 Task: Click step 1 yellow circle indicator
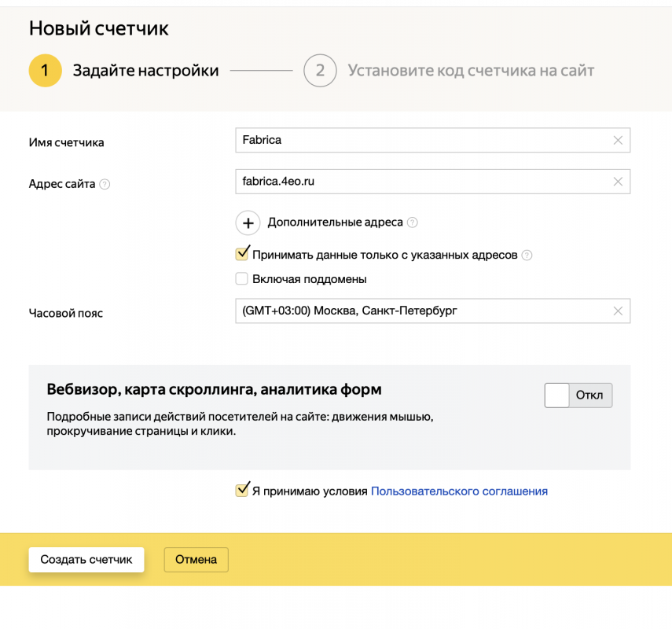click(x=45, y=71)
